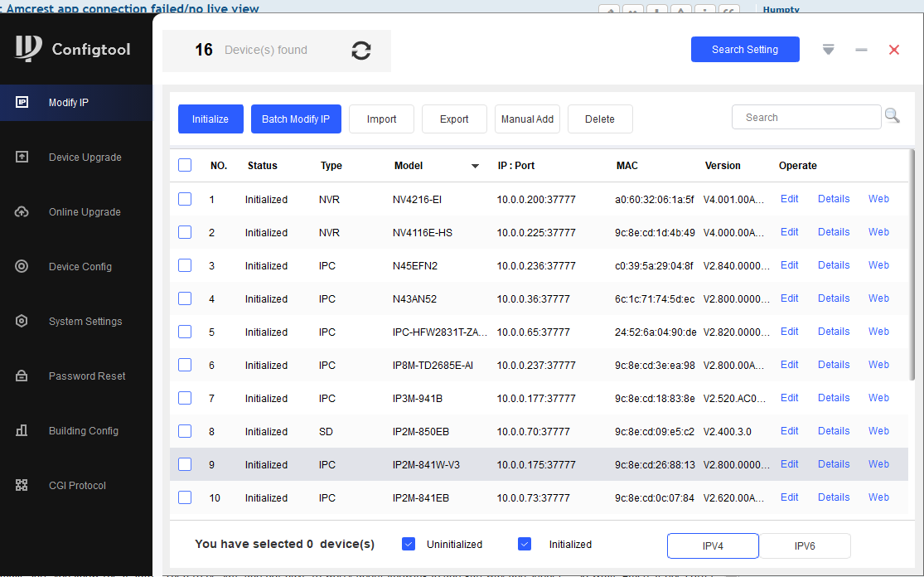The height and width of the screenshot is (577, 924).
Task: Open the System Settings gear icon
Action: coord(22,321)
